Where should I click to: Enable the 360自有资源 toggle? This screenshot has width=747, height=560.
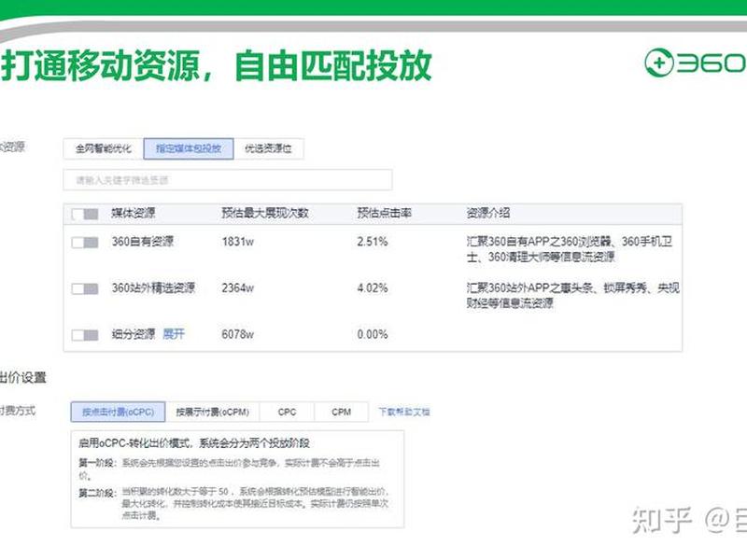pyautogui.click(x=85, y=243)
